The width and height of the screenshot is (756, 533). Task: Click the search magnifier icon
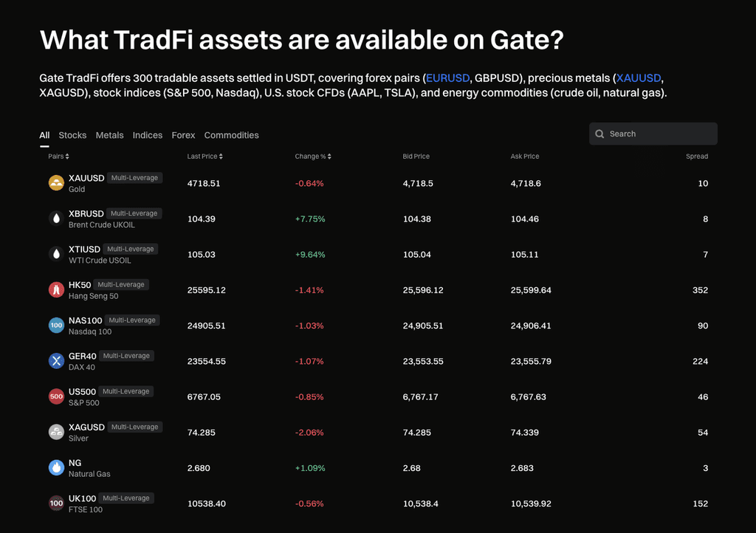(600, 134)
